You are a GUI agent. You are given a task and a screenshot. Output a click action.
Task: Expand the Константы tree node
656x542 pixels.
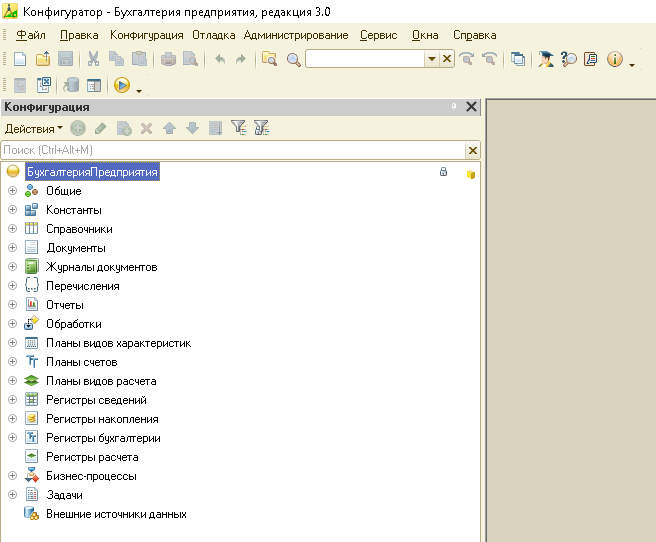tap(13, 210)
